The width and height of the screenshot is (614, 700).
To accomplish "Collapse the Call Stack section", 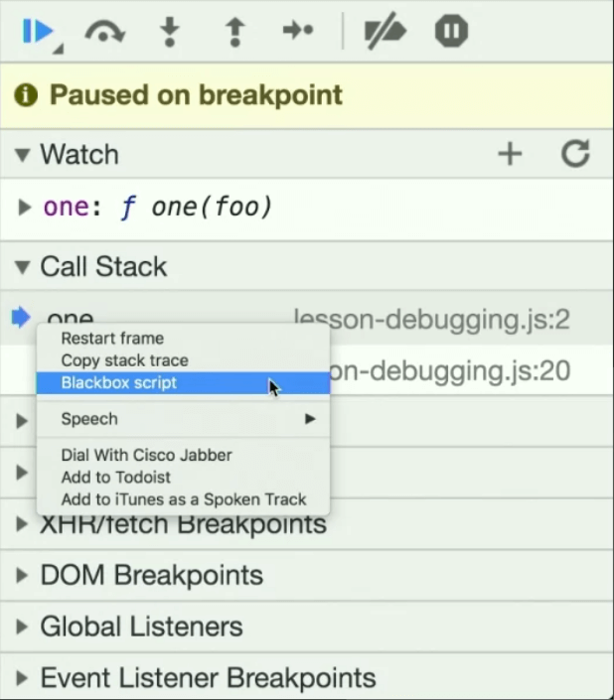I will [23, 267].
